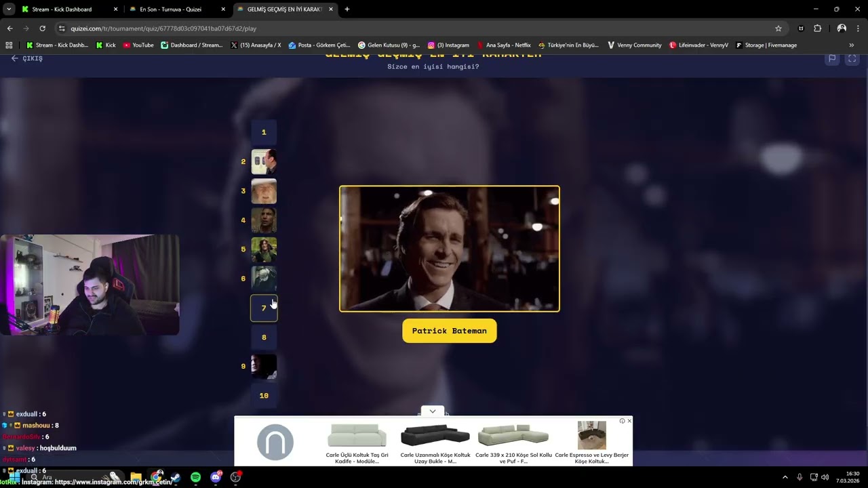Show hidden system tray icons
The height and width of the screenshot is (488, 868).
tap(785, 477)
